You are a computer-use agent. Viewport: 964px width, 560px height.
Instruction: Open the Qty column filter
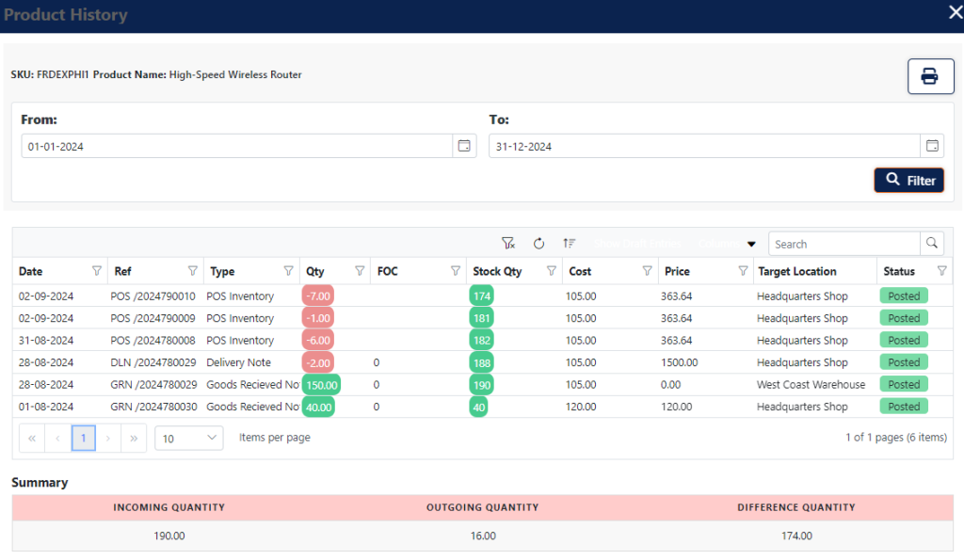click(x=360, y=271)
